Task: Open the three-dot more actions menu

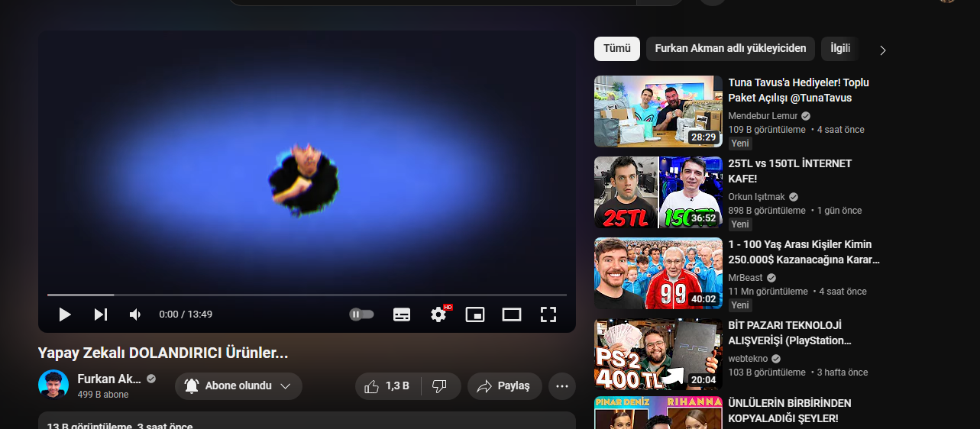Action: click(x=562, y=386)
